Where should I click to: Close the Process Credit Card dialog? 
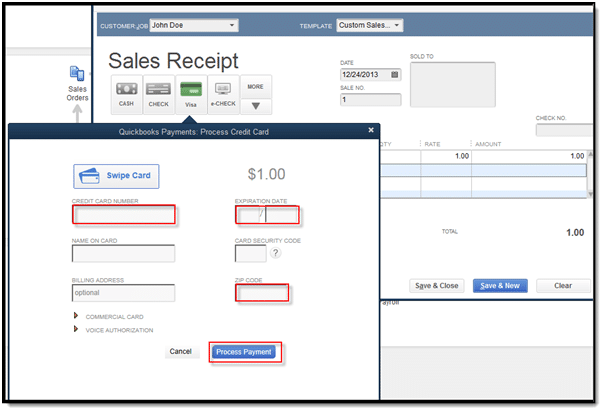pyautogui.click(x=371, y=130)
